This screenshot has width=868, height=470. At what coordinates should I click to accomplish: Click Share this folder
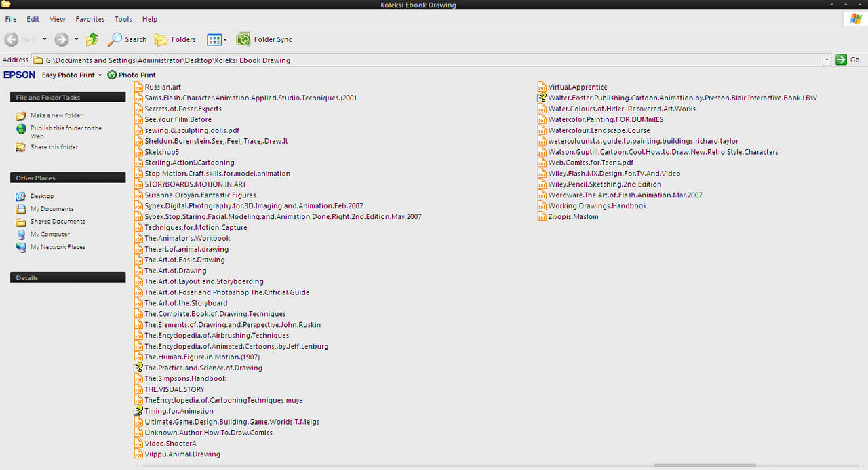pos(54,147)
